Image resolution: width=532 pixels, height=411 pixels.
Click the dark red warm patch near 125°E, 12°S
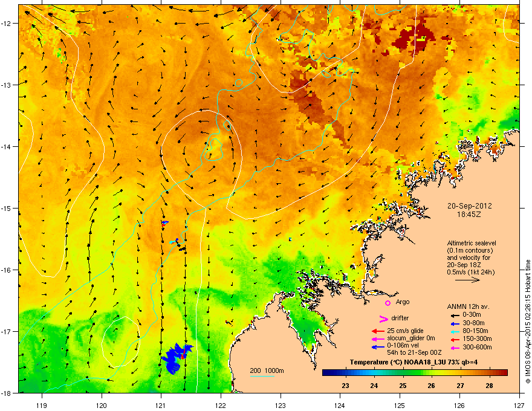412,37
